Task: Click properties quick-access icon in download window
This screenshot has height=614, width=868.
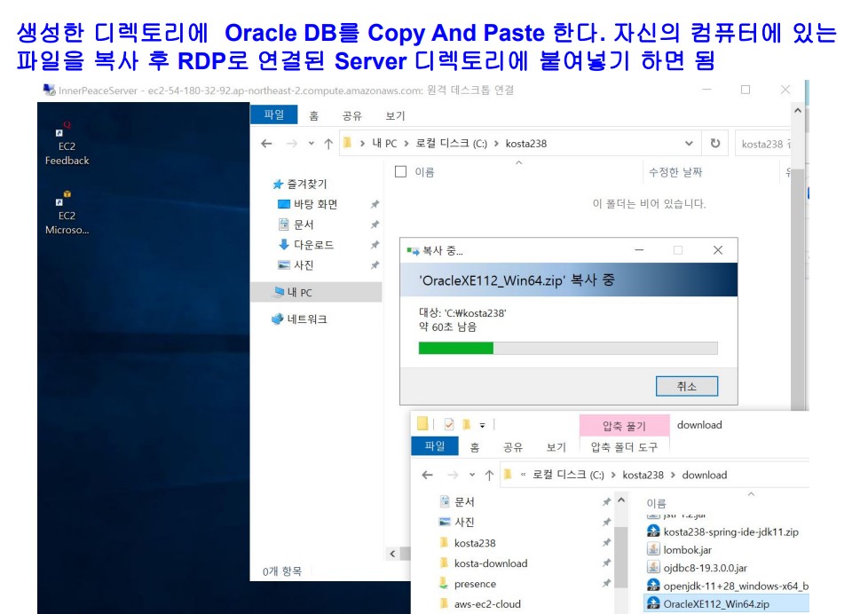Action: click(x=449, y=425)
